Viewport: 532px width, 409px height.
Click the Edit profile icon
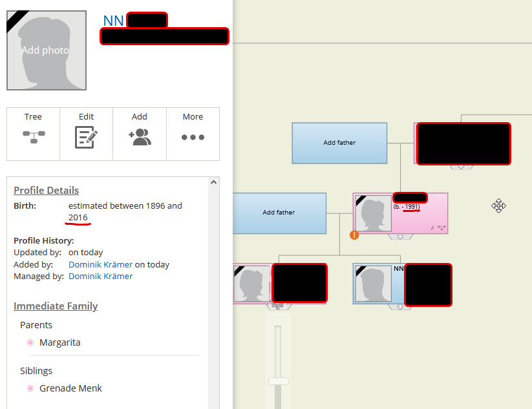coord(86,134)
